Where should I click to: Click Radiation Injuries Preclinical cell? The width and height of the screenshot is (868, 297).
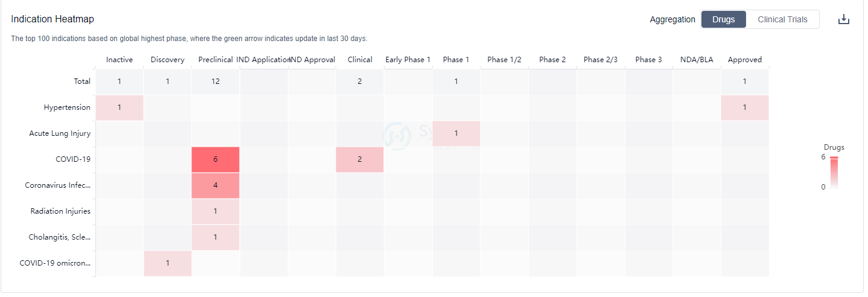click(x=215, y=211)
